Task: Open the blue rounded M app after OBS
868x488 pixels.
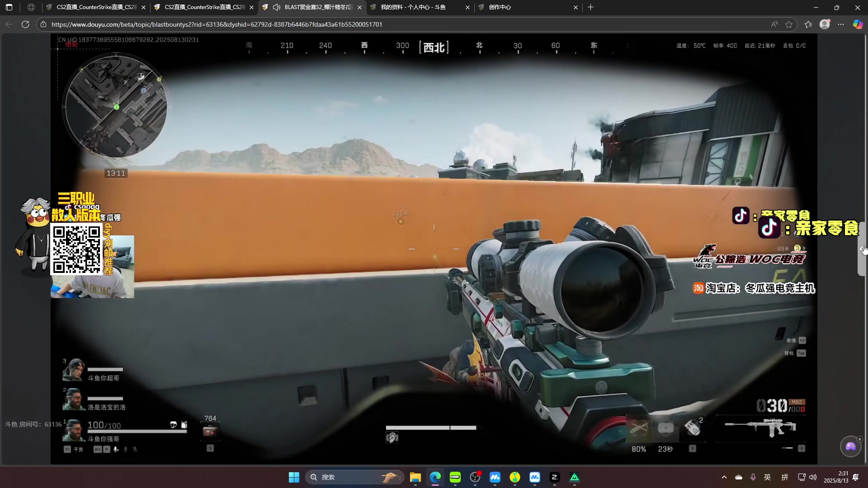Action: point(495,477)
